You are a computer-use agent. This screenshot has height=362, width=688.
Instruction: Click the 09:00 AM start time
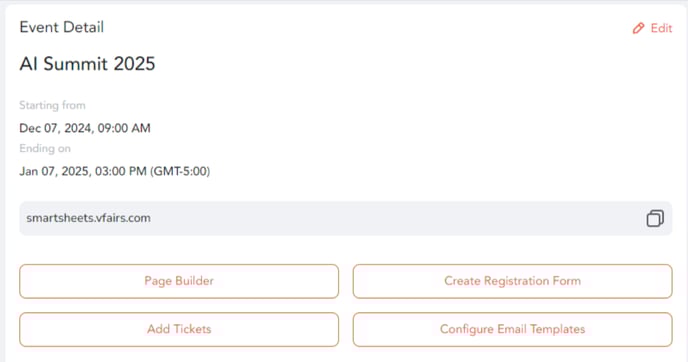tap(124, 128)
